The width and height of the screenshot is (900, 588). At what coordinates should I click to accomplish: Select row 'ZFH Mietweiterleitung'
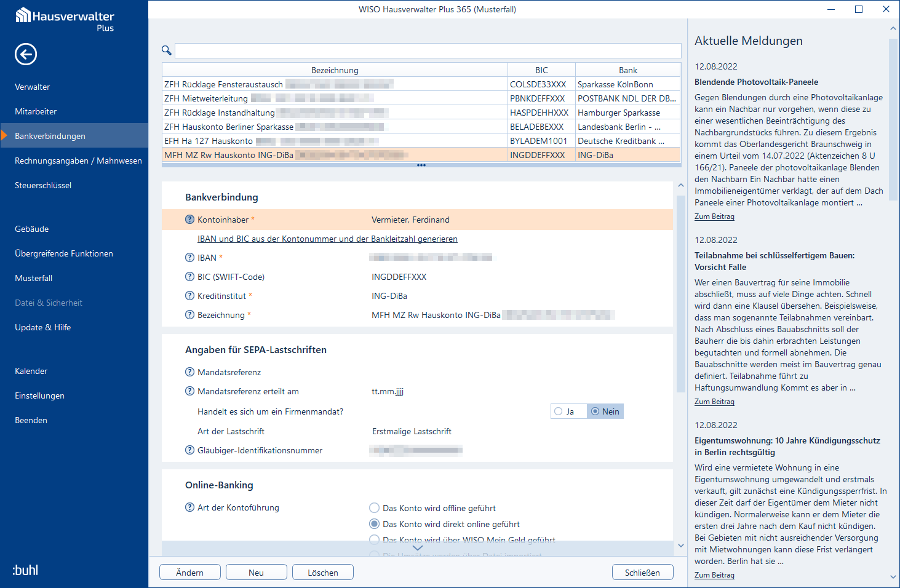pos(421,98)
